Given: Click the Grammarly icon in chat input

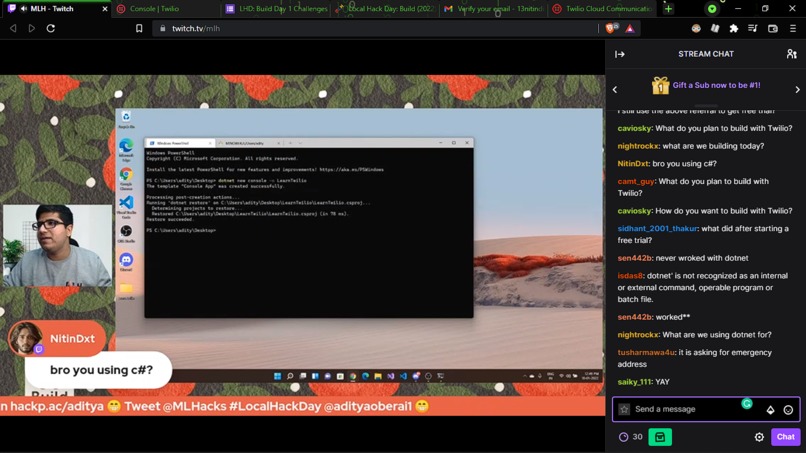Looking at the screenshot, I should coord(747,404).
